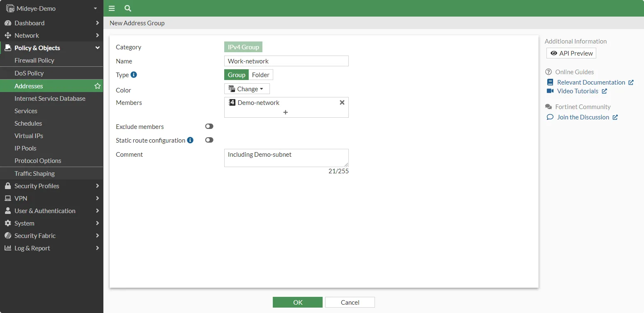644x313 pixels.
Task: Click inside the Name input field
Action: (286, 61)
